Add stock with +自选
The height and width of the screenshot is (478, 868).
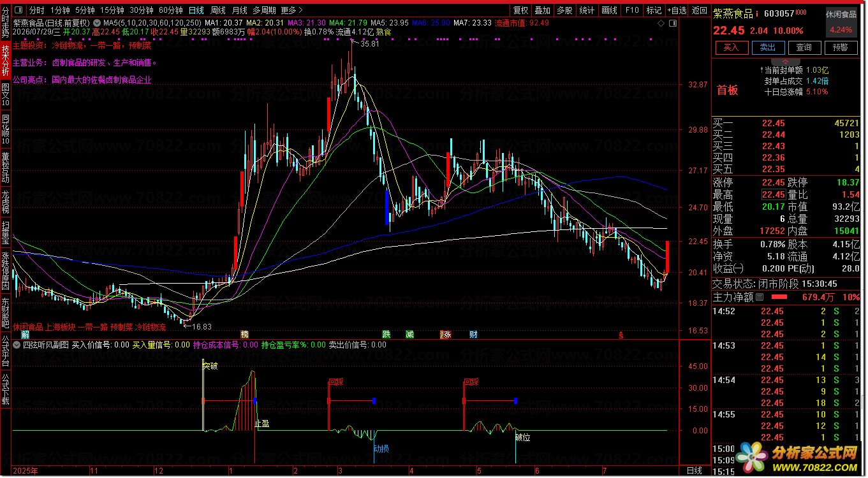coord(678,10)
